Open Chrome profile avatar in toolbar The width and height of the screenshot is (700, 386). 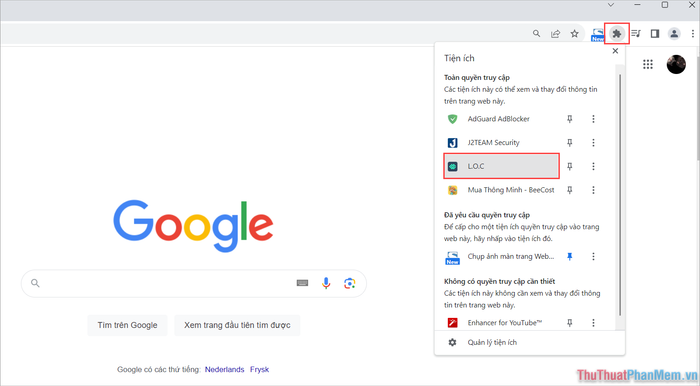point(674,33)
